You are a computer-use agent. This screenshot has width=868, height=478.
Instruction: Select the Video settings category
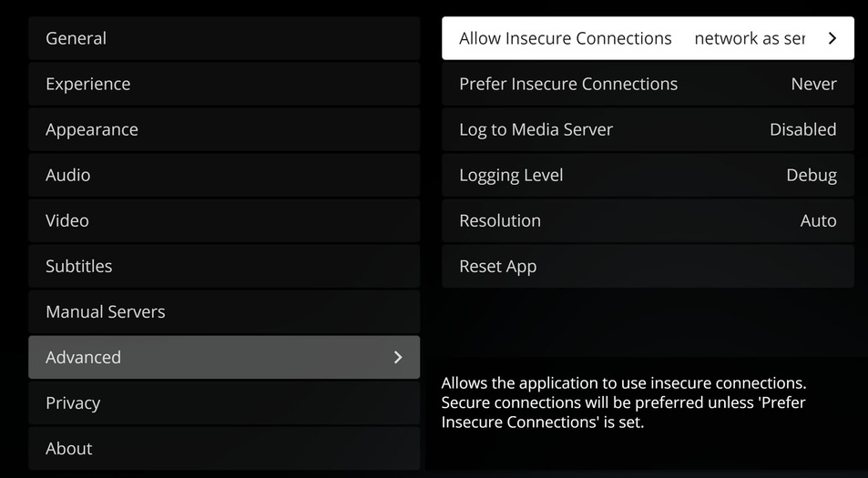pos(223,220)
